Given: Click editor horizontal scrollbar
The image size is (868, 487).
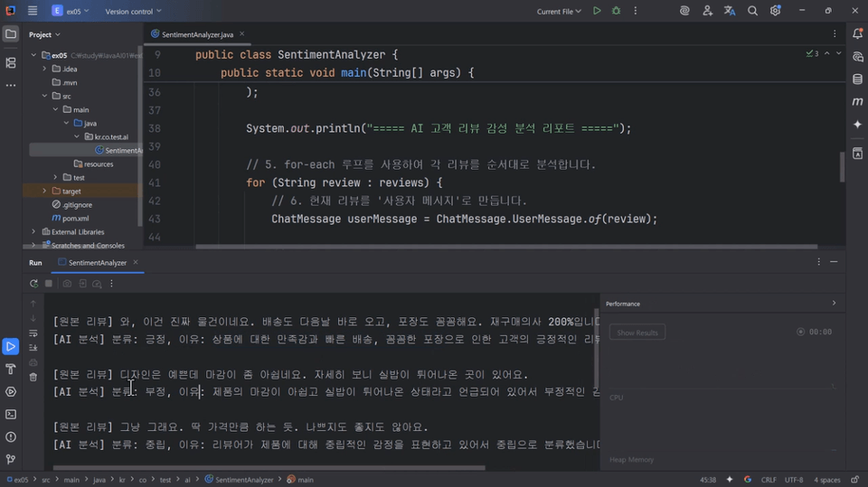Looking at the screenshot, I should pyautogui.click(x=506, y=247).
